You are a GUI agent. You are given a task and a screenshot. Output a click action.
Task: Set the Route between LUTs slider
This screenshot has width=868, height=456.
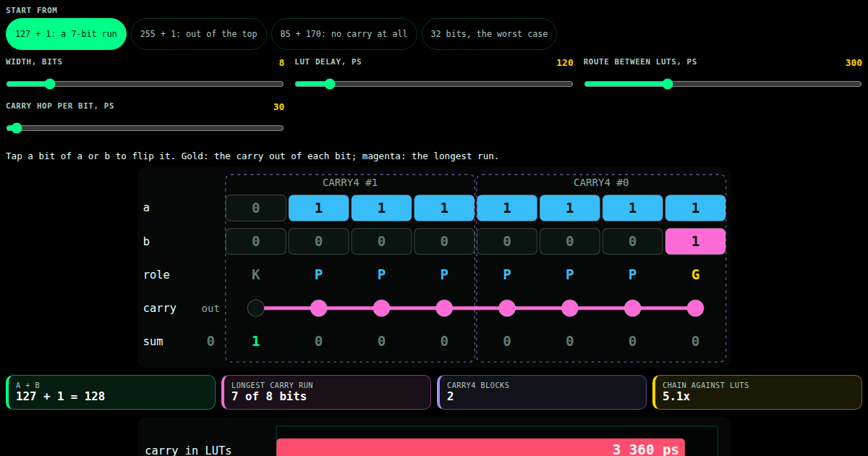pos(723,84)
